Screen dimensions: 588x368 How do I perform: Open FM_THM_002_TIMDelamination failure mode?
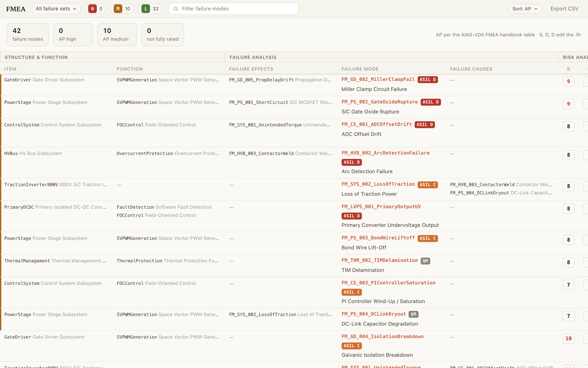[380, 260]
